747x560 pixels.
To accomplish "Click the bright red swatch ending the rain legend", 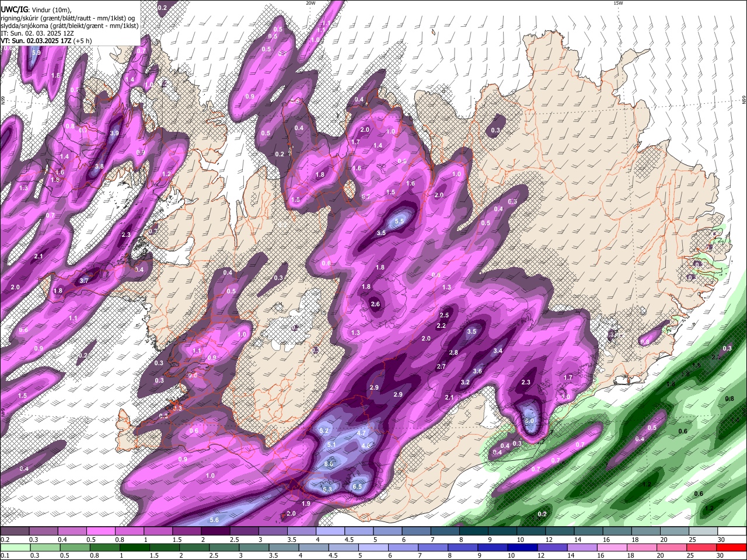I will [x=732, y=547].
